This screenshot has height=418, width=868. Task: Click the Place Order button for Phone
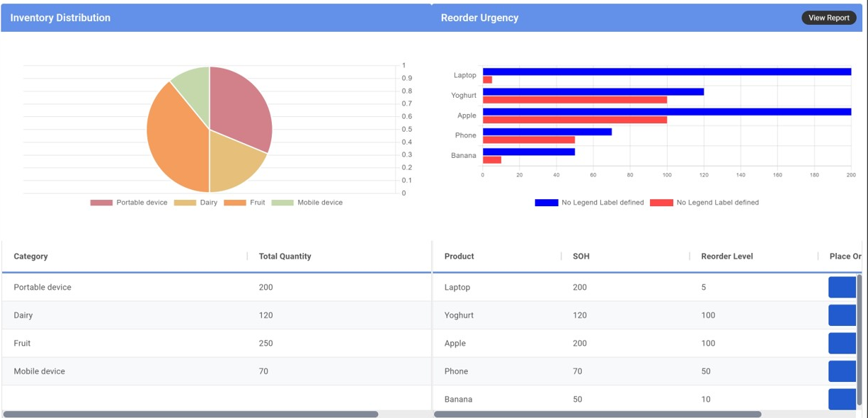pyautogui.click(x=842, y=371)
